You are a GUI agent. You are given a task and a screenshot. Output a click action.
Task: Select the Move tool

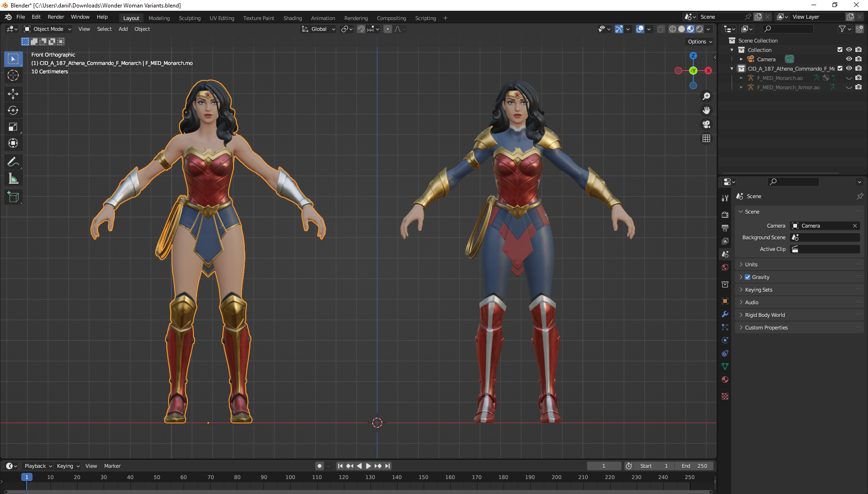coord(13,94)
